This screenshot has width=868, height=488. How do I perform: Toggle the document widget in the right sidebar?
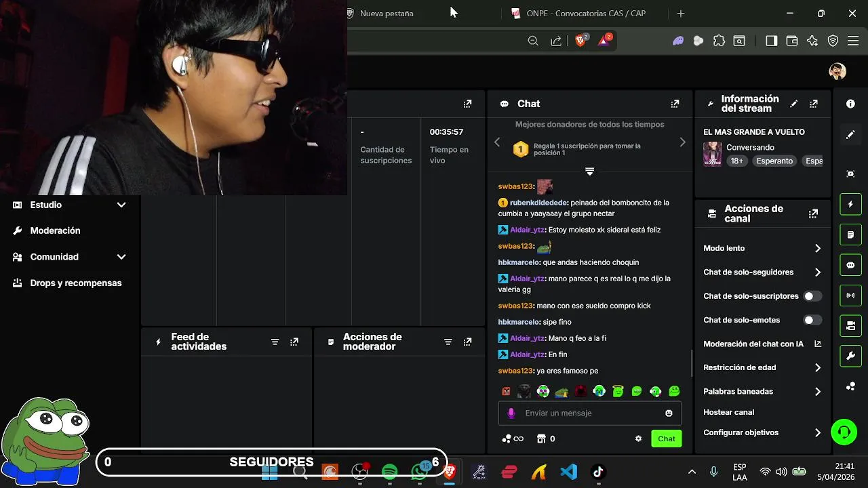850,235
